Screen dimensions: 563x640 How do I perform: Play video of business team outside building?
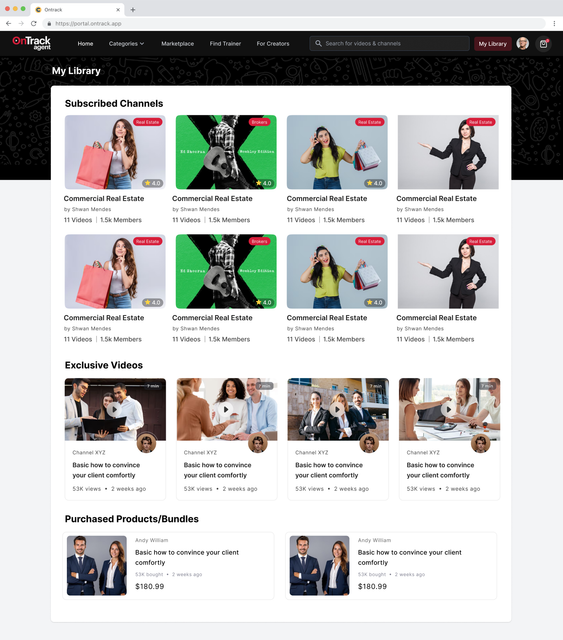(x=337, y=409)
